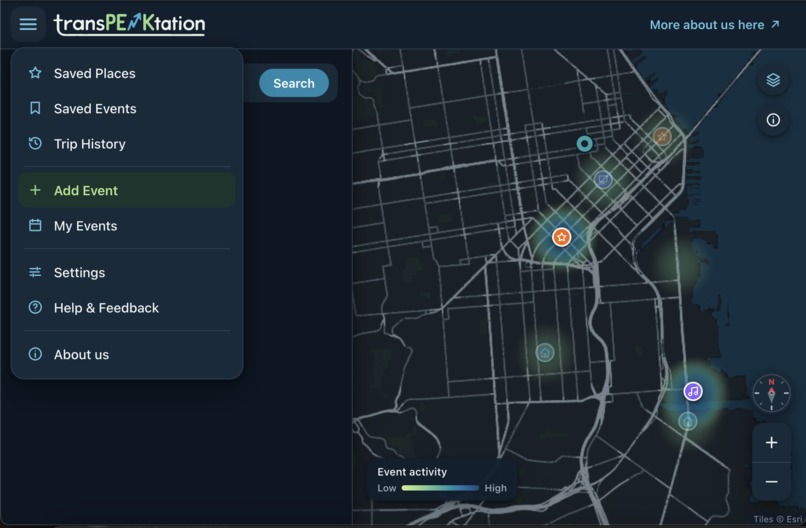
Task: Select the orange star event marker
Action: (x=561, y=237)
